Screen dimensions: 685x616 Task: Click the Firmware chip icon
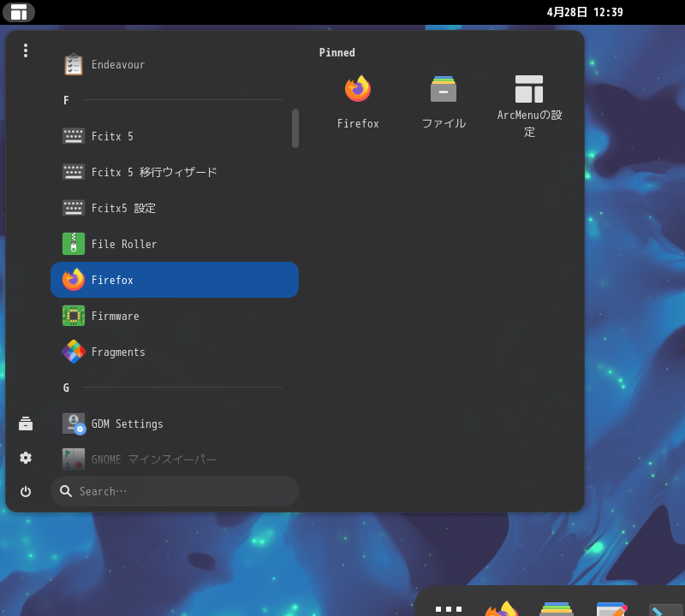click(74, 316)
